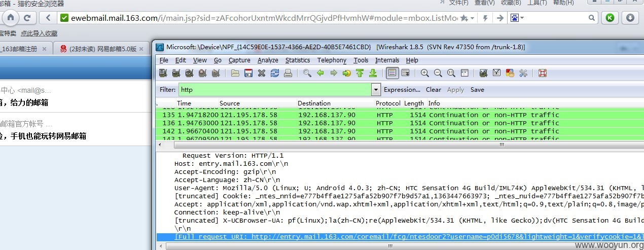
Task: Open the Tools menu
Action: [361, 60]
